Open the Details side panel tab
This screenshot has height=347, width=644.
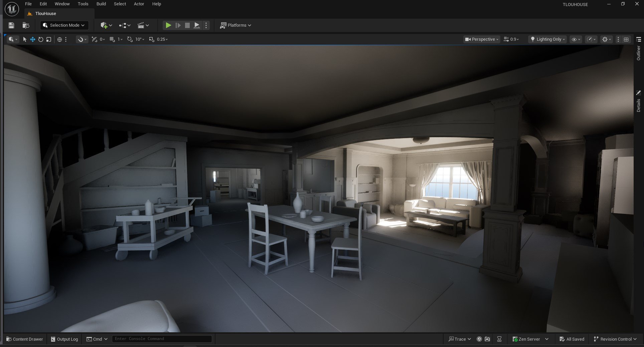pyautogui.click(x=639, y=101)
